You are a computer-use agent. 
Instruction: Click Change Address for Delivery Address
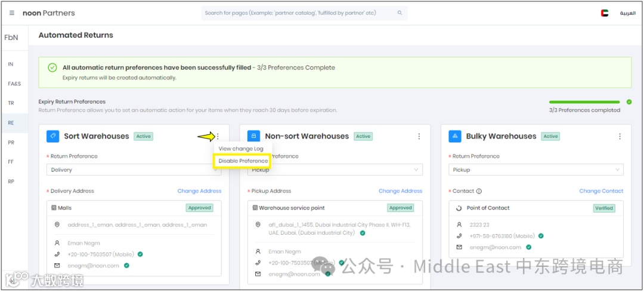pos(199,191)
